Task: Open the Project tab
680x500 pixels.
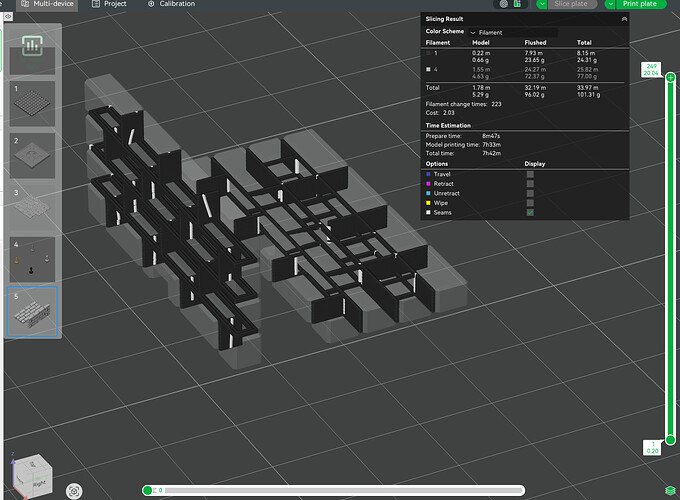Action: tap(109, 4)
